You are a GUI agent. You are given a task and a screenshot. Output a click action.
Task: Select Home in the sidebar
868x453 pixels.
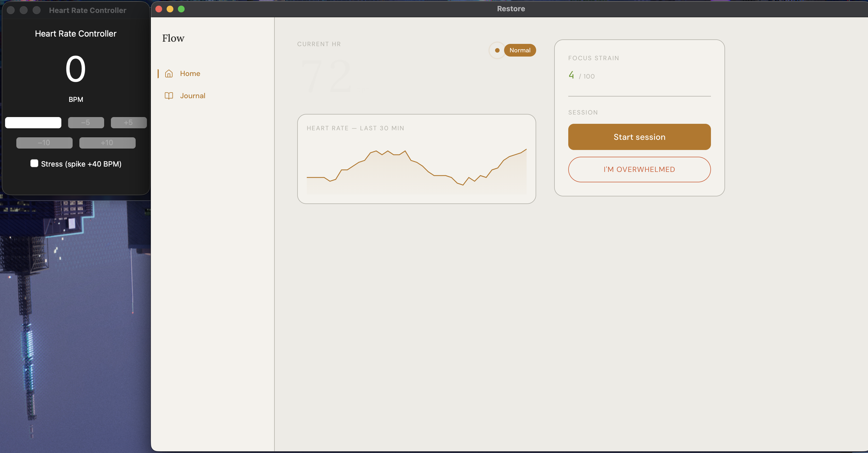click(x=190, y=73)
